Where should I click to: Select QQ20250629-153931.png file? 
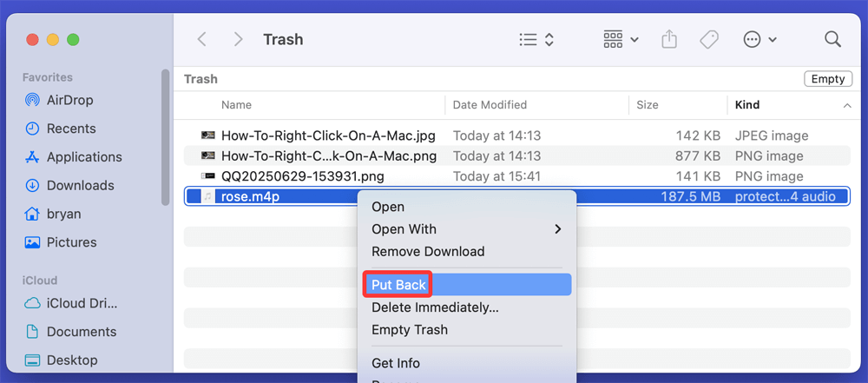pos(302,177)
